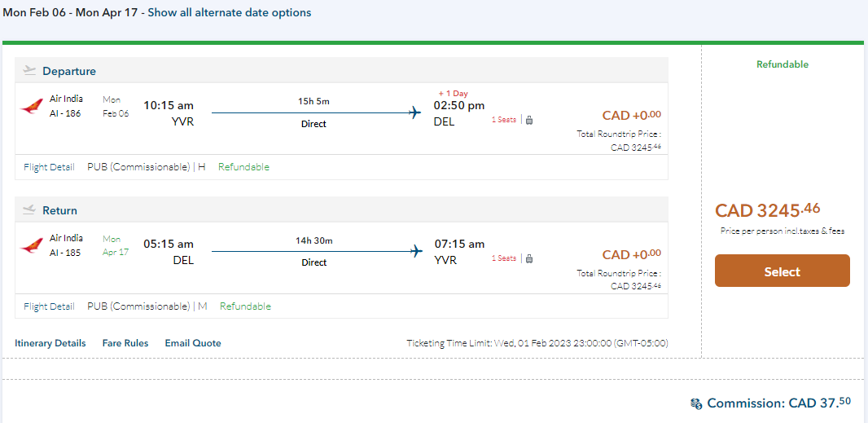This screenshot has height=423, width=868.
Task: Click Refundable link in return flight row
Action: click(245, 306)
